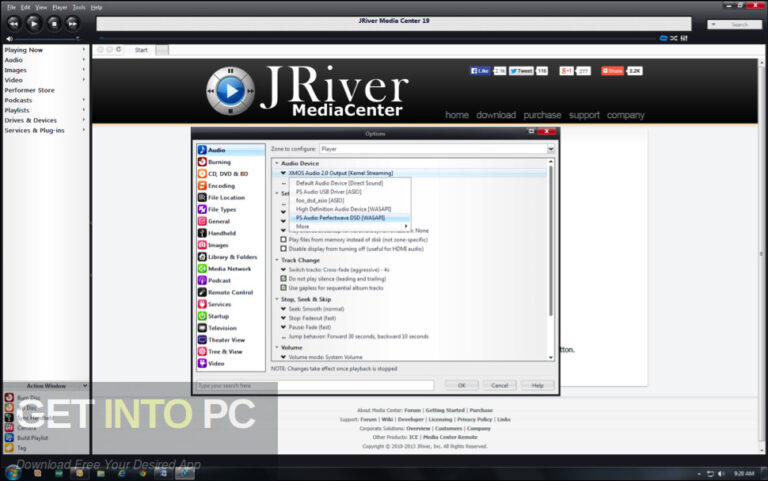768x481 pixels.
Task: Open the support link on JRiver page
Action: [x=584, y=115]
